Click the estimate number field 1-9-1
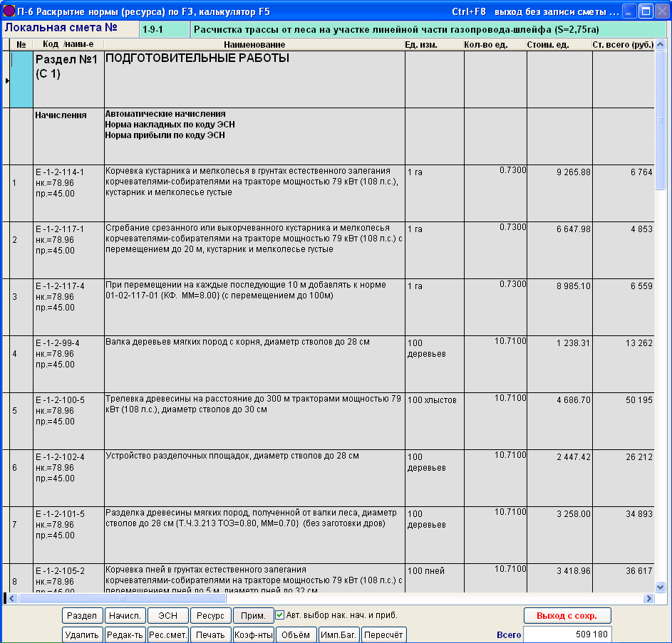672x643 pixels. pos(165,30)
